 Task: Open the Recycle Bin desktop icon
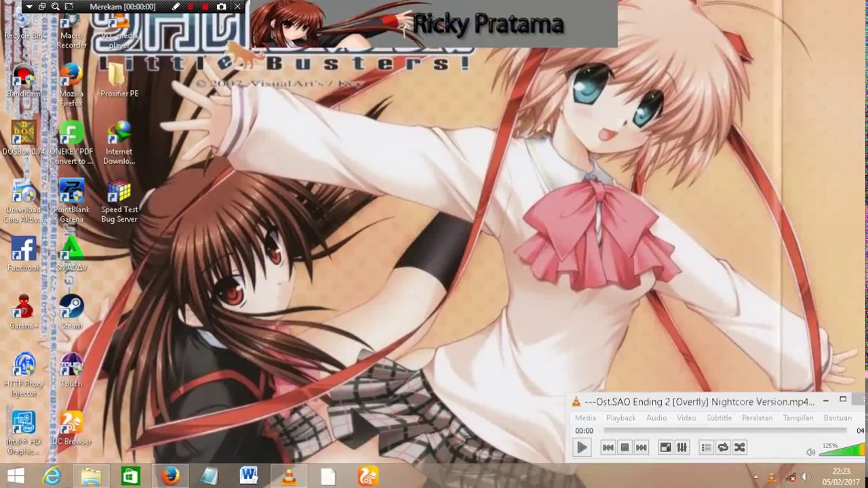(x=24, y=27)
